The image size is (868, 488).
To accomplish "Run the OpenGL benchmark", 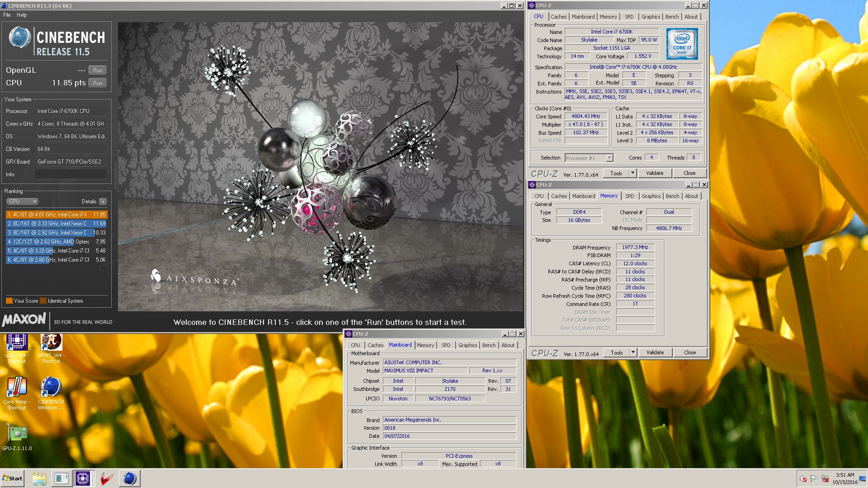I will point(98,70).
